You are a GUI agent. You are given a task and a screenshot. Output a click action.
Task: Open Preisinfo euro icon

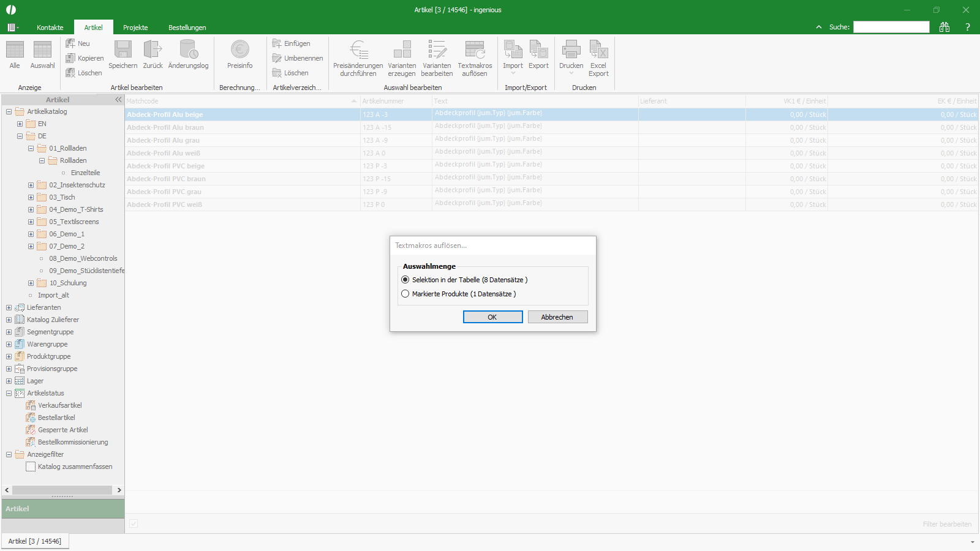(239, 50)
